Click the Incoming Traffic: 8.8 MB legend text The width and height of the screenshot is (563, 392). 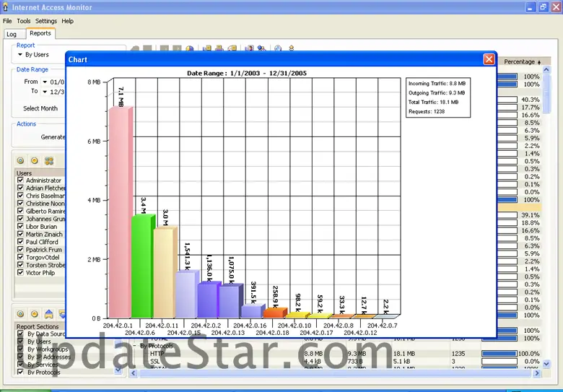point(437,83)
